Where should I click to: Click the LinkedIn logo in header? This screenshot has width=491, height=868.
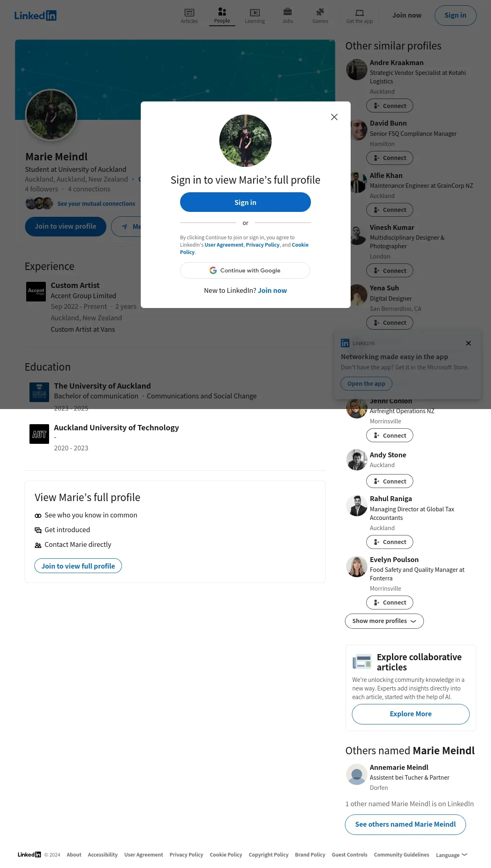(x=36, y=16)
